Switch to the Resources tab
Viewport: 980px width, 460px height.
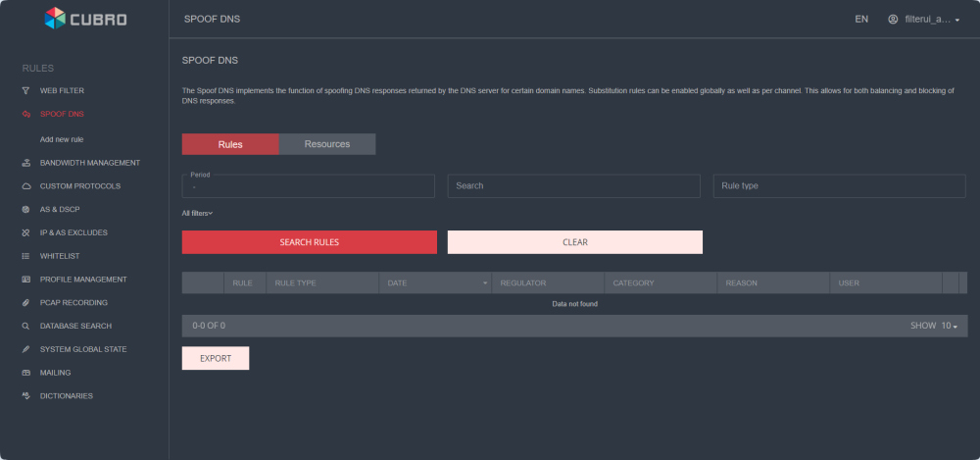(x=327, y=144)
